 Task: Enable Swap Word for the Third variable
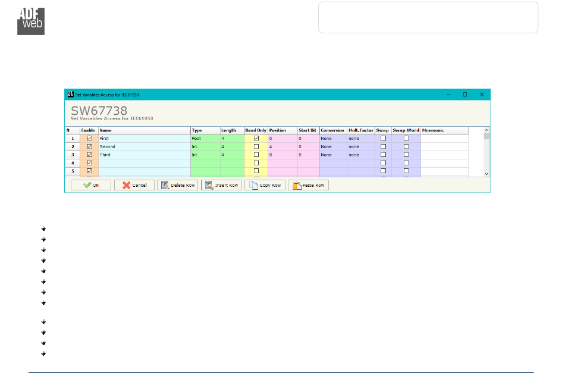[406, 155]
